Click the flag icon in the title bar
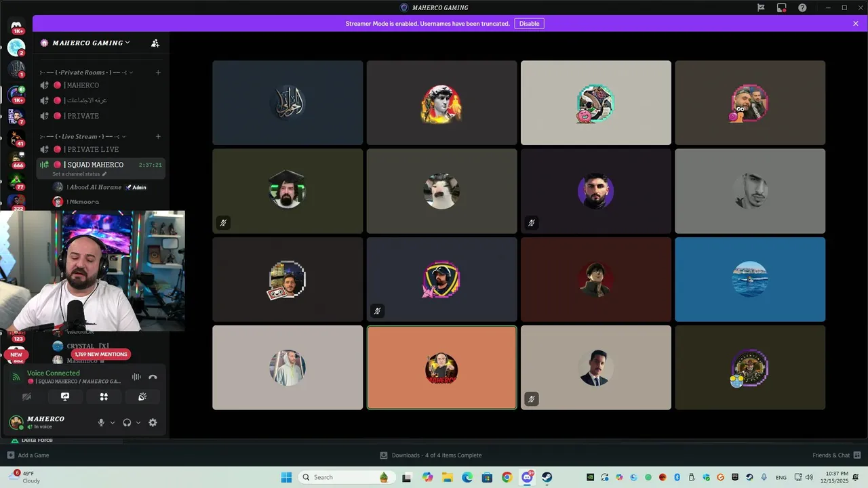Viewport: 868px width, 488px height. [761, 7]
